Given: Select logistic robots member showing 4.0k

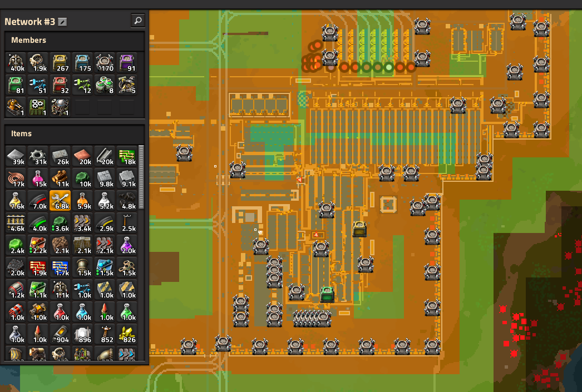Looking at the screenshot, I should (x=16, y=63).
